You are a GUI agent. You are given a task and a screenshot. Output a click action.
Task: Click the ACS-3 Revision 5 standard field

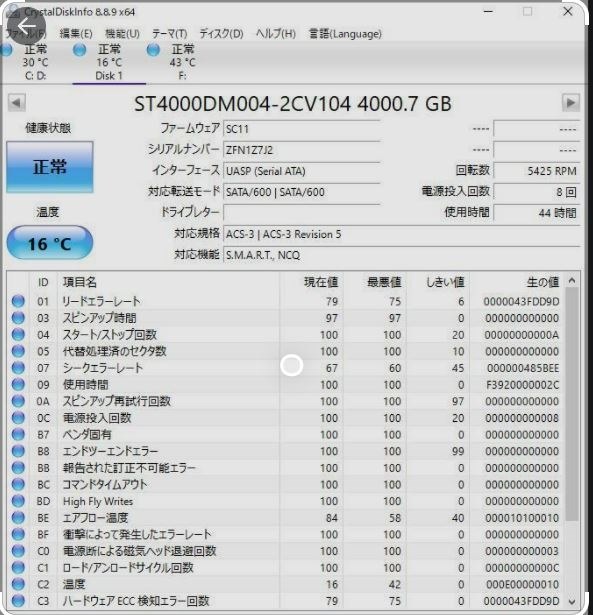(x=402, y=234)
